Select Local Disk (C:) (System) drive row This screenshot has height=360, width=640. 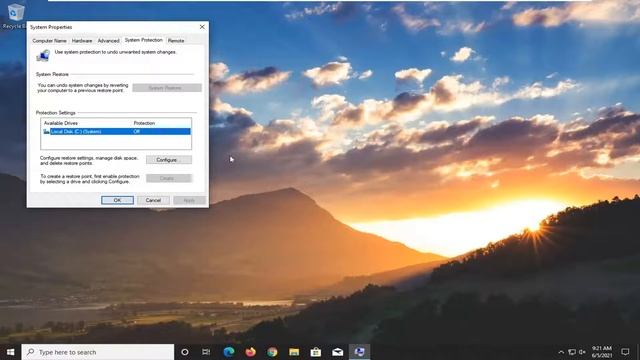click(116, 131)
